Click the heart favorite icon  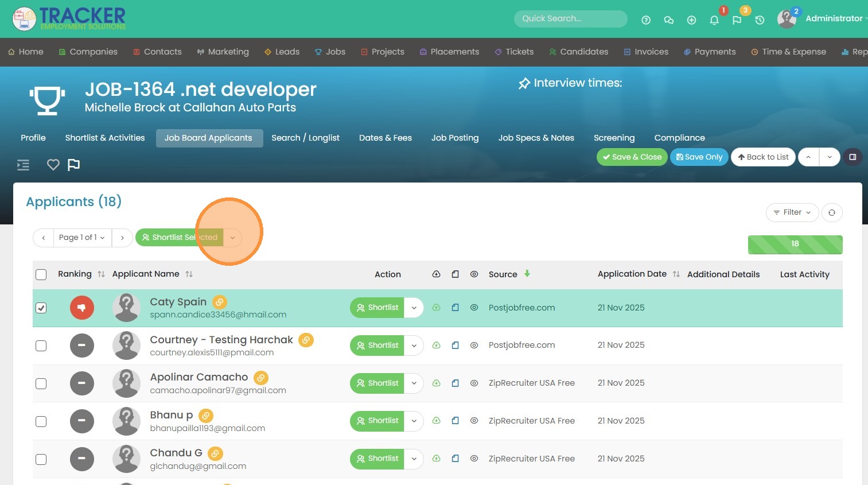pos(53,165)
